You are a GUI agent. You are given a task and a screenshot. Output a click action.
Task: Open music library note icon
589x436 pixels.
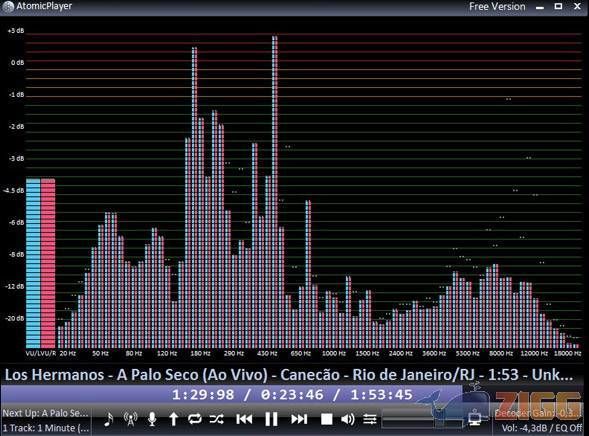(x=109, y=419)
